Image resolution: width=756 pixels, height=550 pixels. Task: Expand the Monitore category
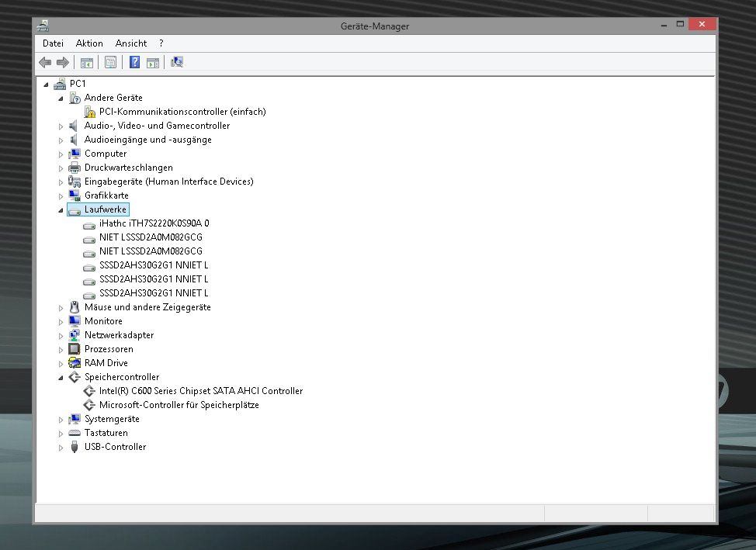click(61, 321)
